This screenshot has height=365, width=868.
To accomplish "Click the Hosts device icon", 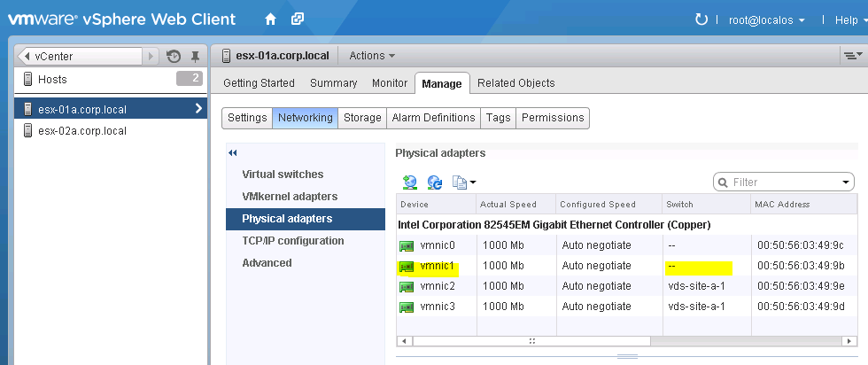I will 28,79.
